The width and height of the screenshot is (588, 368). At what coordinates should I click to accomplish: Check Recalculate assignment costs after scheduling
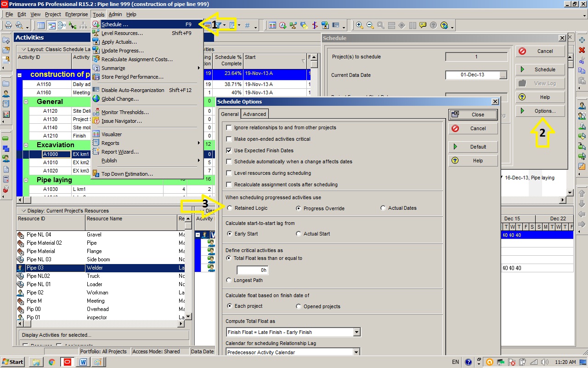point(229,184)
